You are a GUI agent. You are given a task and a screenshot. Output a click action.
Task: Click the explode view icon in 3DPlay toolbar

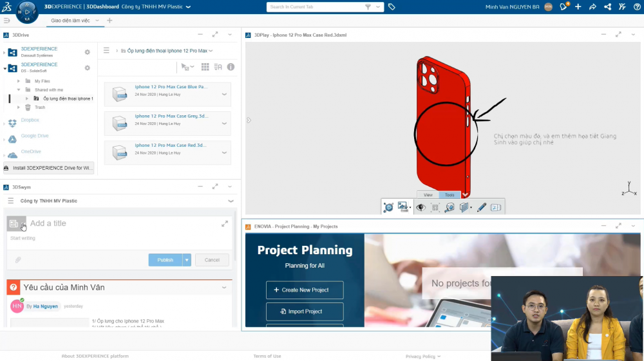[x=435, y=207]
